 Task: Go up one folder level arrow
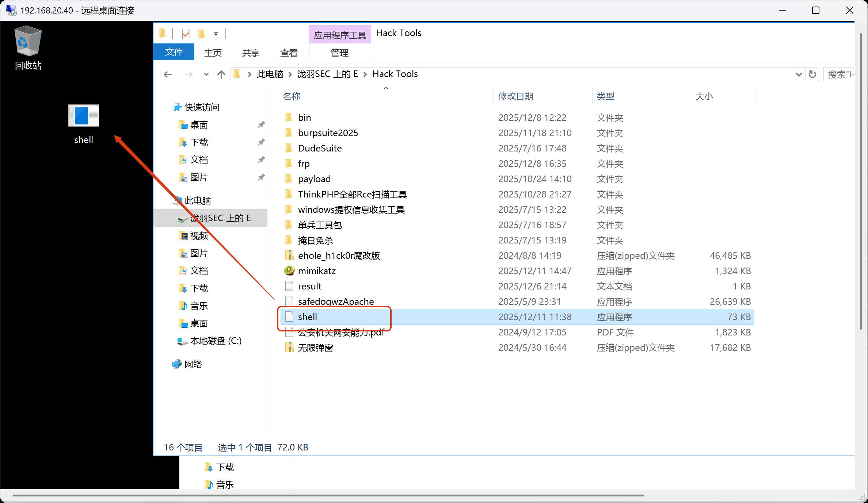[x=221, y=74]
